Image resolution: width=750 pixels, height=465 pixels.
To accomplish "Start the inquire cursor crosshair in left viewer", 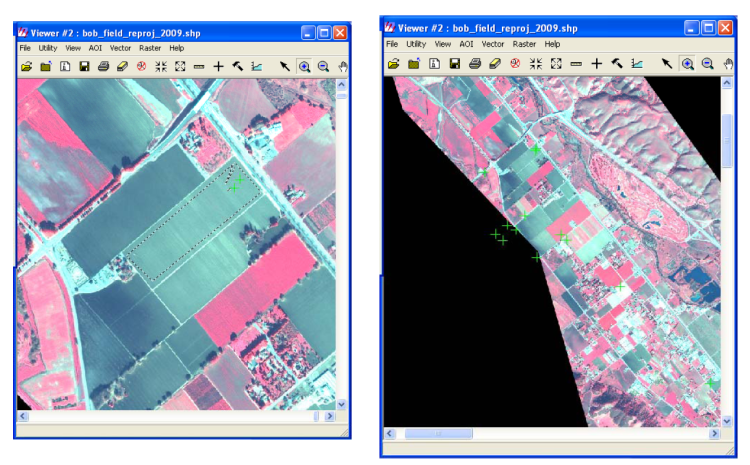I will 218,66.
